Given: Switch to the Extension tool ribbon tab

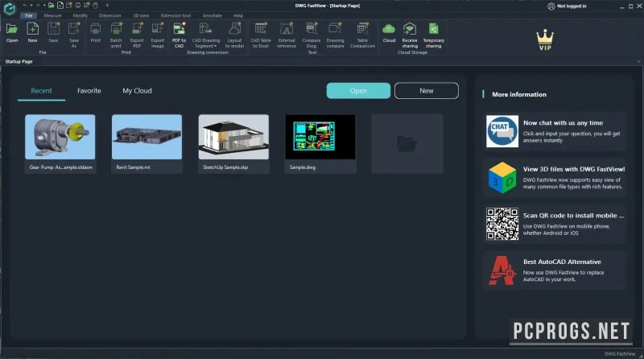Looking at the screenshot, I should pos(175,15).
